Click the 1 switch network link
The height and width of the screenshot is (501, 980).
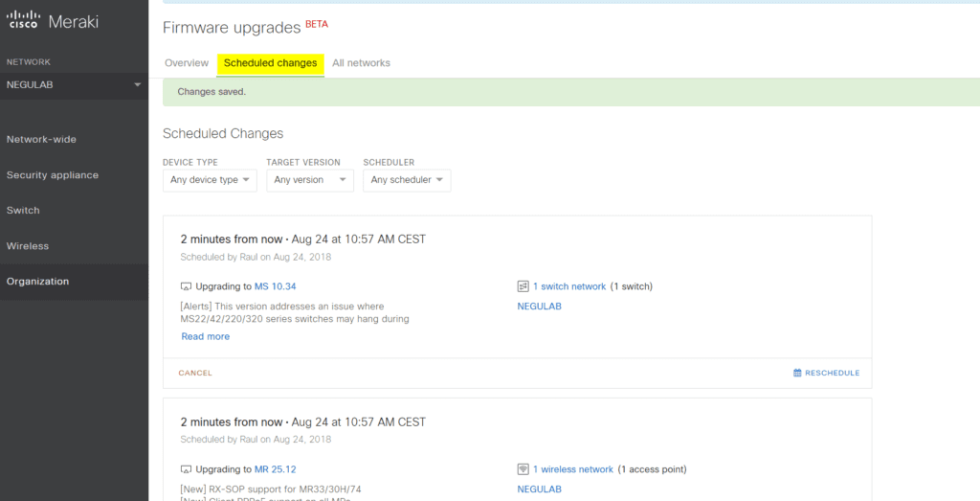pos(569,286)
